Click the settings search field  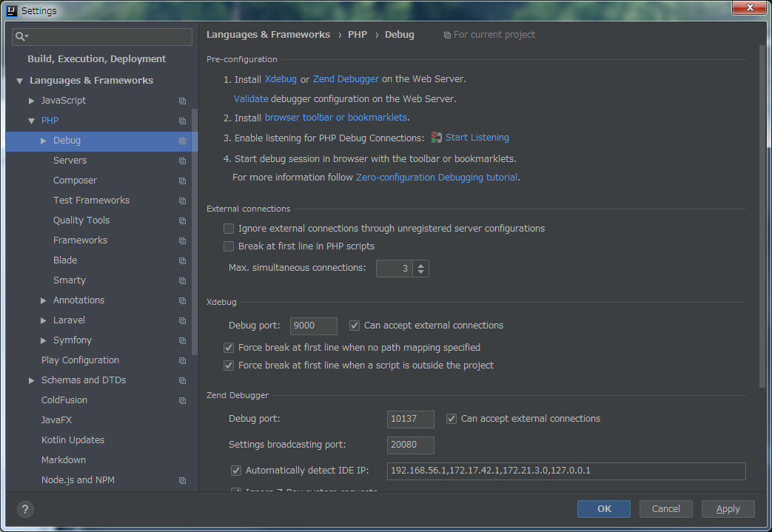click(102, 36)
